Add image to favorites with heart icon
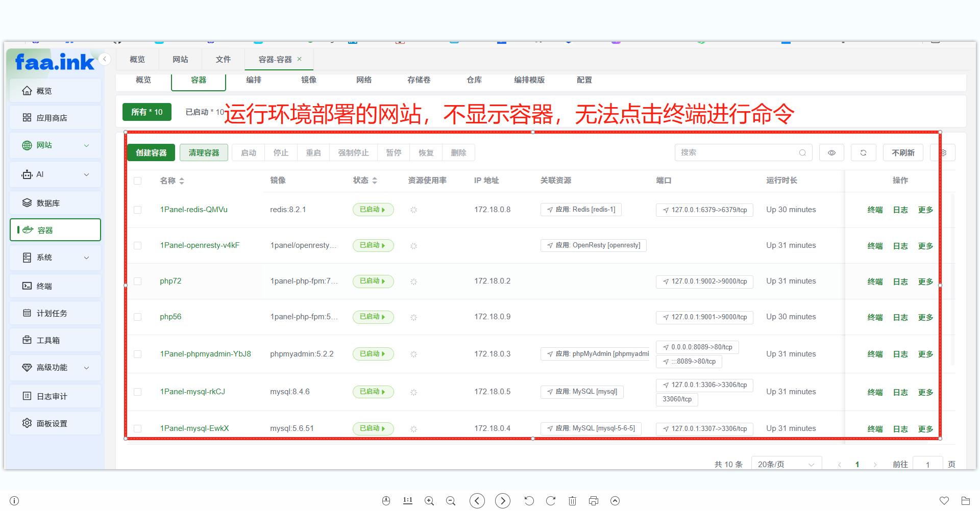 (x=944, y=501)
